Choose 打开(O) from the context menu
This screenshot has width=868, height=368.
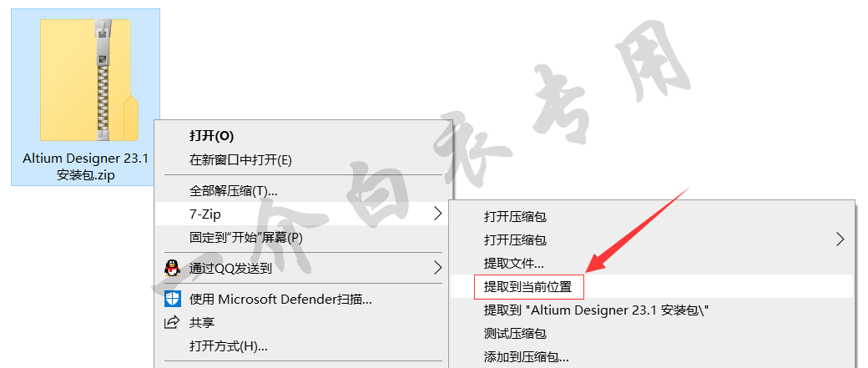pyautogui.click(x=211, y=135)
